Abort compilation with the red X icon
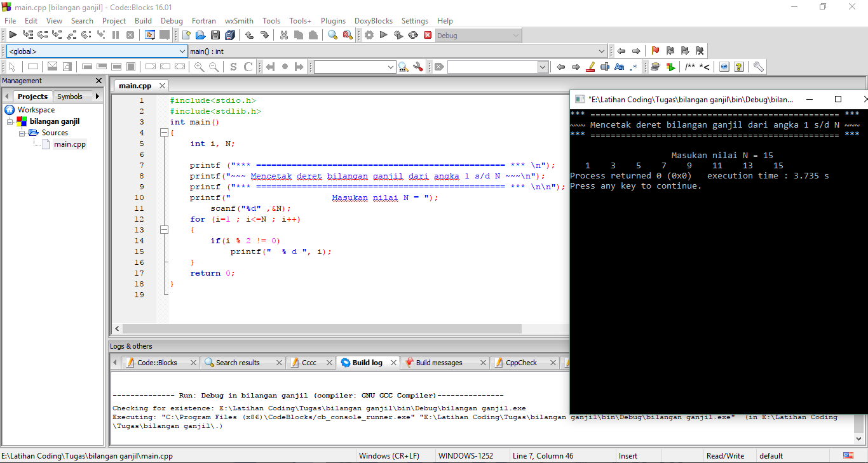 [x=428, y=35]
